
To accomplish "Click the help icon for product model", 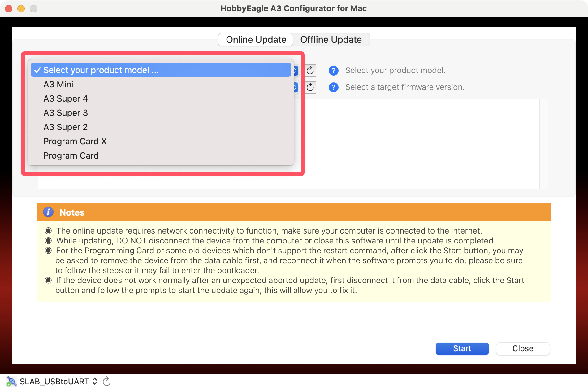I will pyautogui.click(x=333, y=71).
